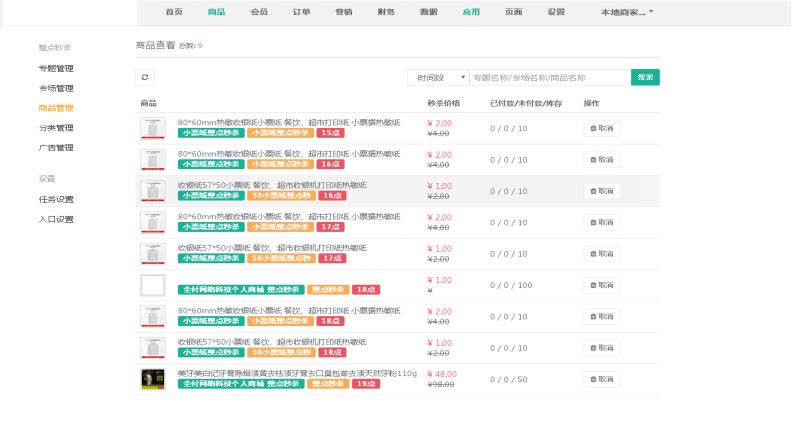Switch to the 商品 top navigation tab
Screen dimensions: 792x433
click(216, 12)
